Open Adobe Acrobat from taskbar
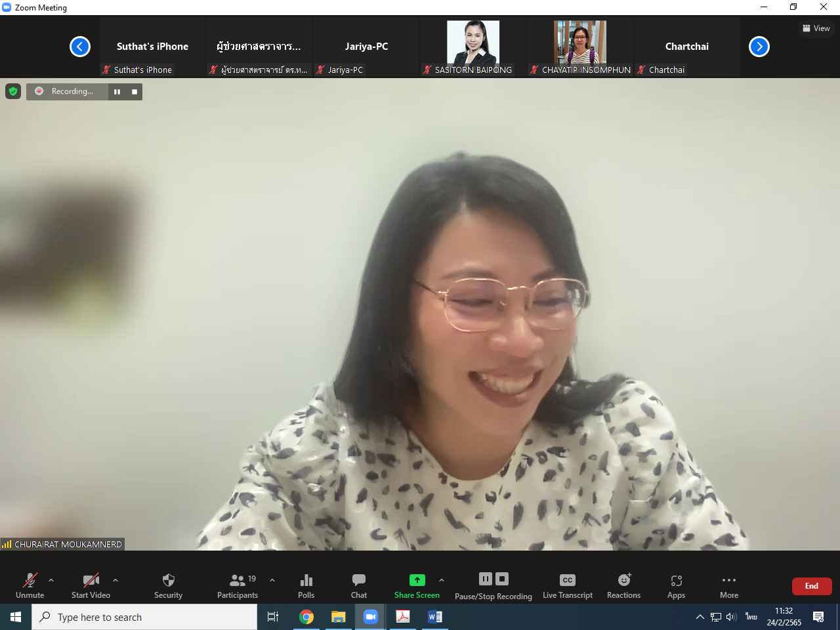The height and width of the screenshot is (630, 840). pyautogui.click(x=403, y=617)
